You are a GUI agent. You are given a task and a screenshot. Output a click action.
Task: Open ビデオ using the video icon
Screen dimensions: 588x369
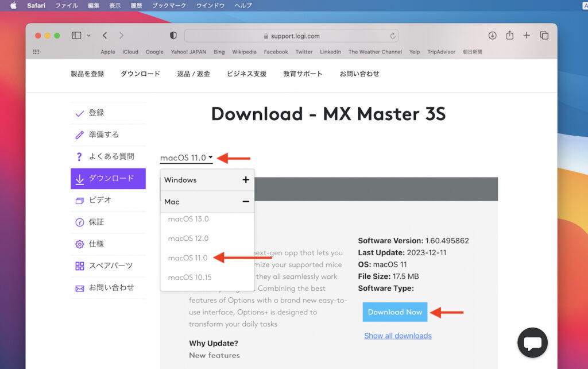pyautogui.click(x=80, y=200)
